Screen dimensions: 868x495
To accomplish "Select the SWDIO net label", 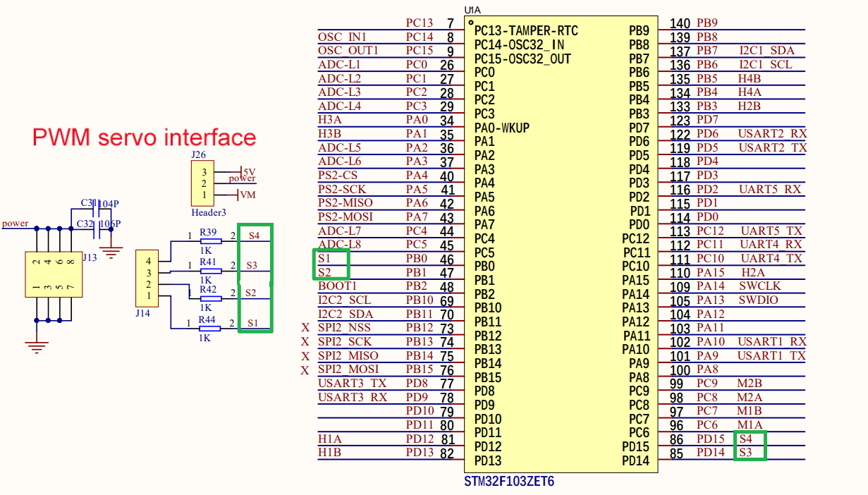I will tap(758, 300).
